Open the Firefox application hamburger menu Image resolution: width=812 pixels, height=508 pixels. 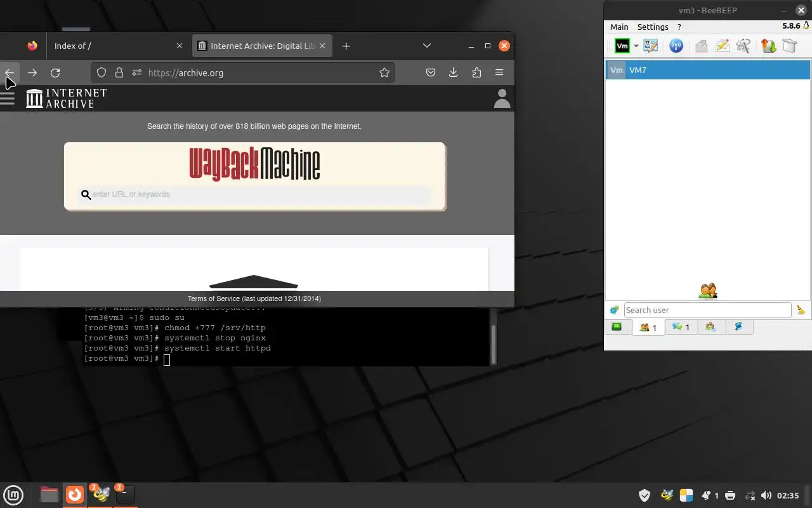point(499,72)
